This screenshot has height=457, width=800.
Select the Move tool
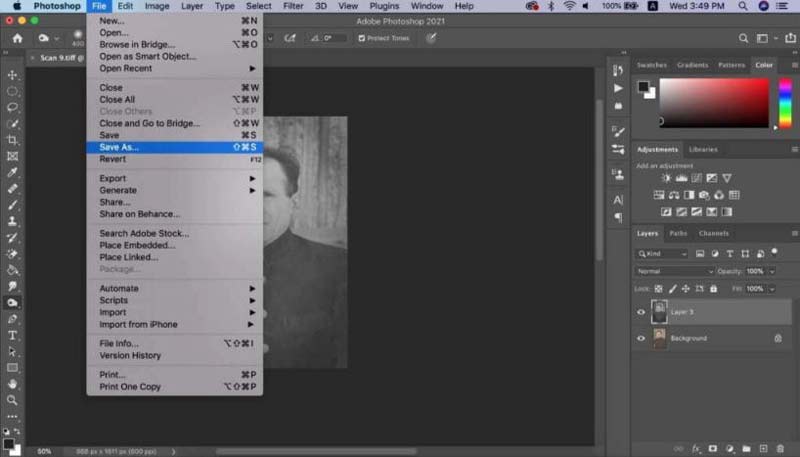point(12,75)
